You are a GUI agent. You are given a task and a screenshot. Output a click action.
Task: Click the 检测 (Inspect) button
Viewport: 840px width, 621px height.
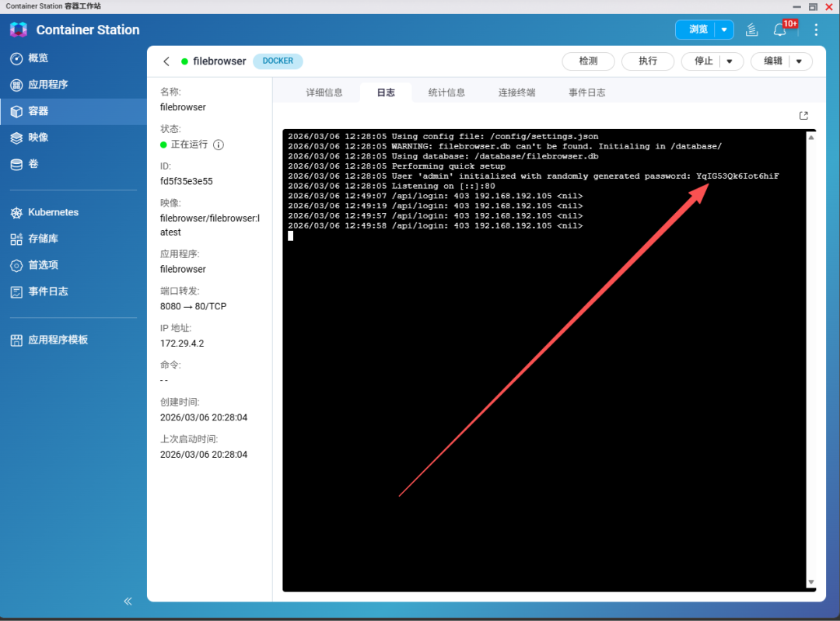(x=588, y=61)
